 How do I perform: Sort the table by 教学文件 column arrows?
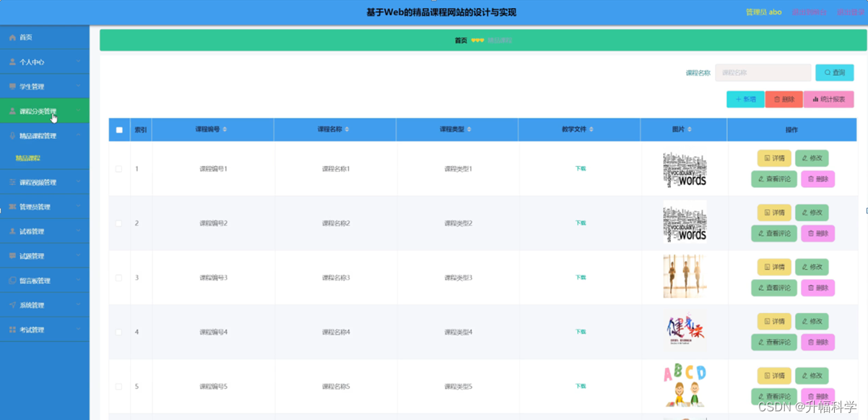[x=591, y=129]
